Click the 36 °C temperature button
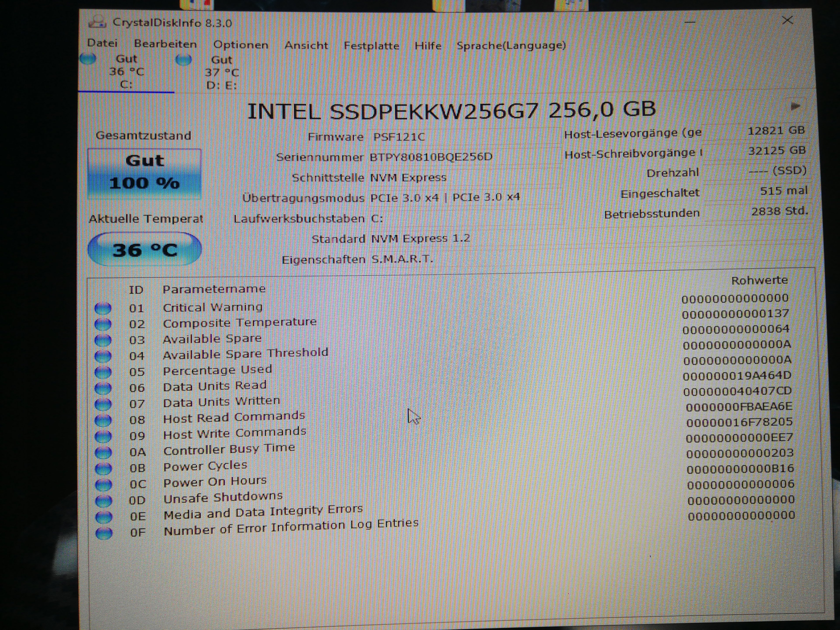This screenshot has width=840, height=630. (x=144, y=250)
